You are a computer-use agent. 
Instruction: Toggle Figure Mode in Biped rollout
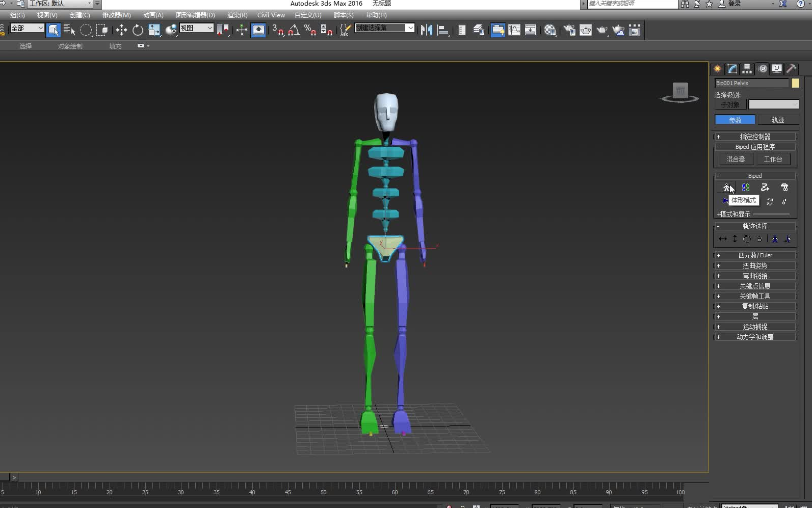(727, 188)
